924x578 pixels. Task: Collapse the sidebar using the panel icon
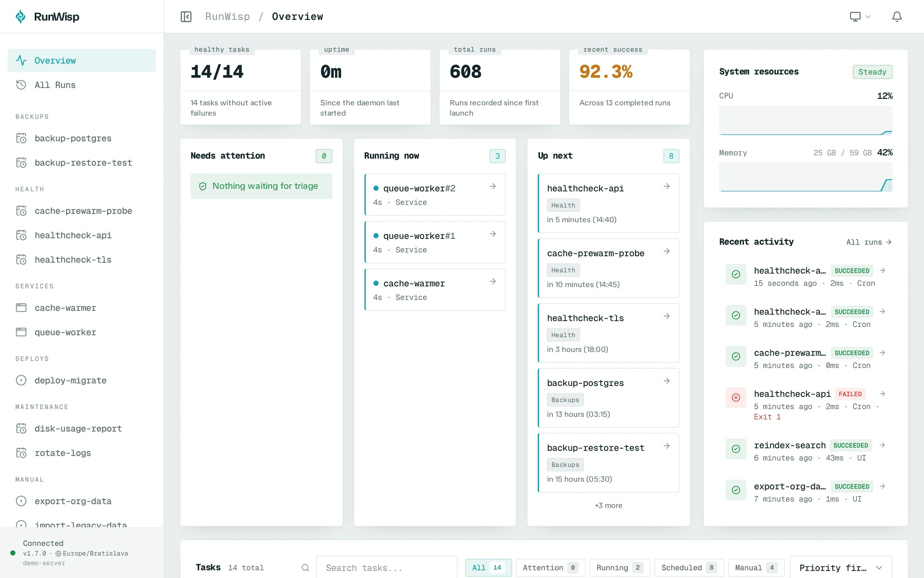tap(186, 16)
